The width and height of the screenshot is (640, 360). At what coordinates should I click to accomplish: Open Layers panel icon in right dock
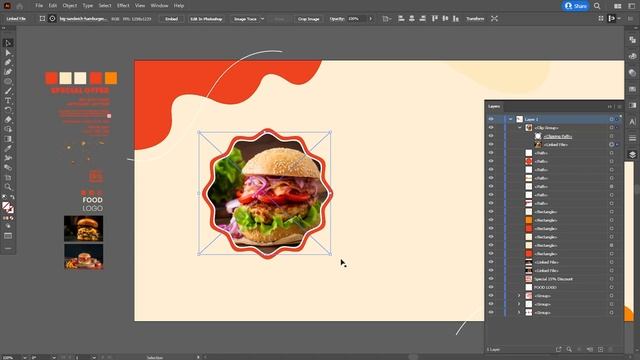coord(632,155)
